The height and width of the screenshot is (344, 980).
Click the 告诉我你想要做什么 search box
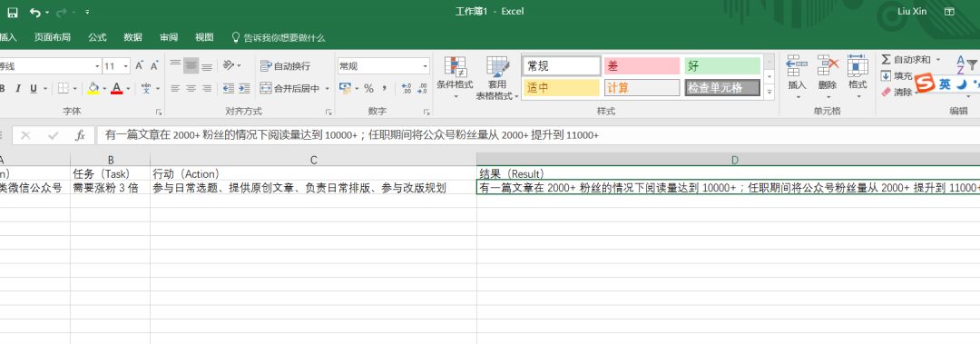pyautogui.click(x=279, y=37)
